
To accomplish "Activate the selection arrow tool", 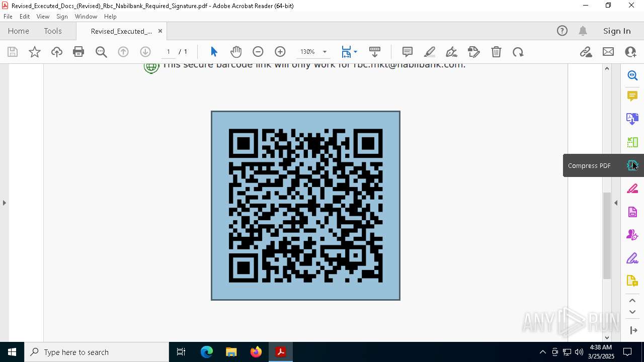I will (214, 52).
